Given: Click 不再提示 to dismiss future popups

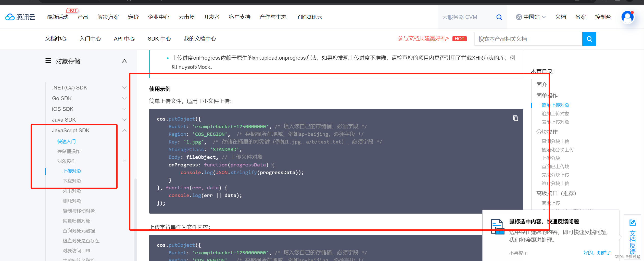Looking at the screenshot, I should [x=518, y=252].
